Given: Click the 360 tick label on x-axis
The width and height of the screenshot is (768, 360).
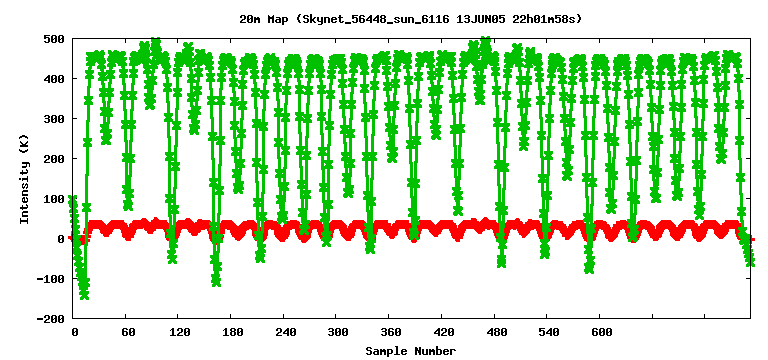Looking at the screenshot, I should tap(391, 333).
